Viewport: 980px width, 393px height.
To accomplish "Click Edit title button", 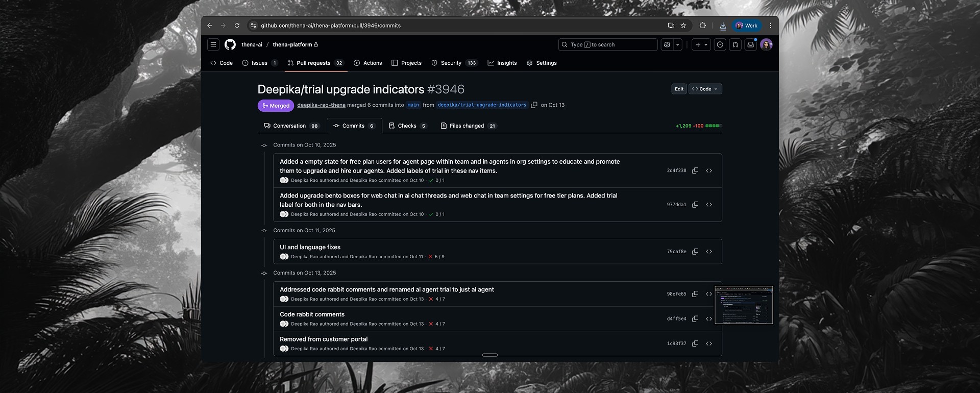I will pos(679,89).
